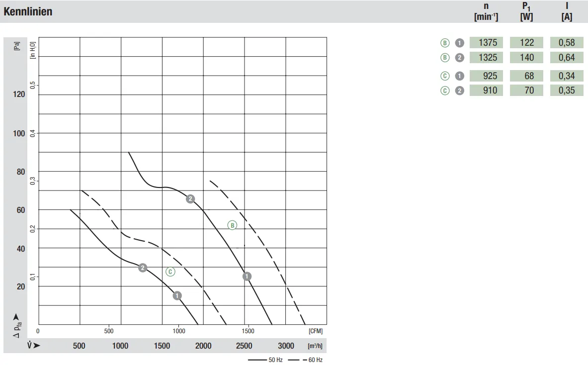Viewport: 588px width, 365px height.
Task: Click the arrow beside the Δ pfa axis label
Action: tap(16, 317)
